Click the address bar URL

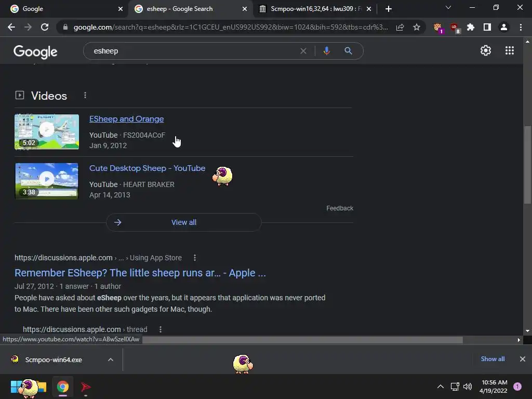[x=231, y=27]
